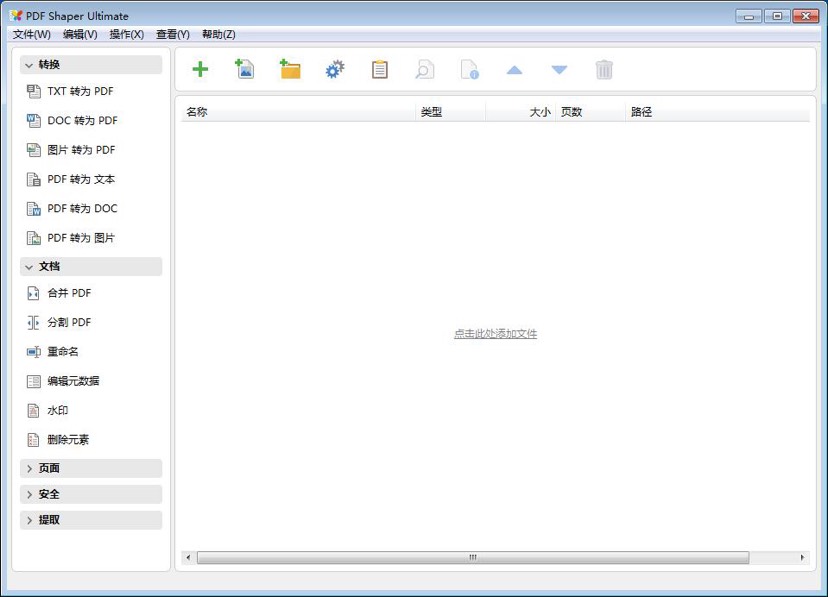Open the 帮助(Z) menu
828x597 pixels.
click(219, 34)
